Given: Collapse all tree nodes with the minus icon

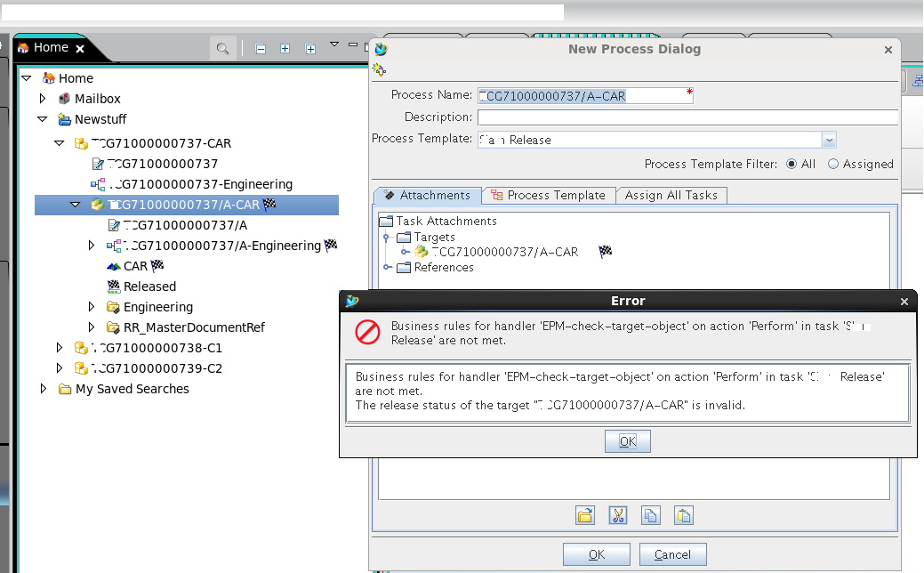Looking at the screenshot, I should point(259,48).
